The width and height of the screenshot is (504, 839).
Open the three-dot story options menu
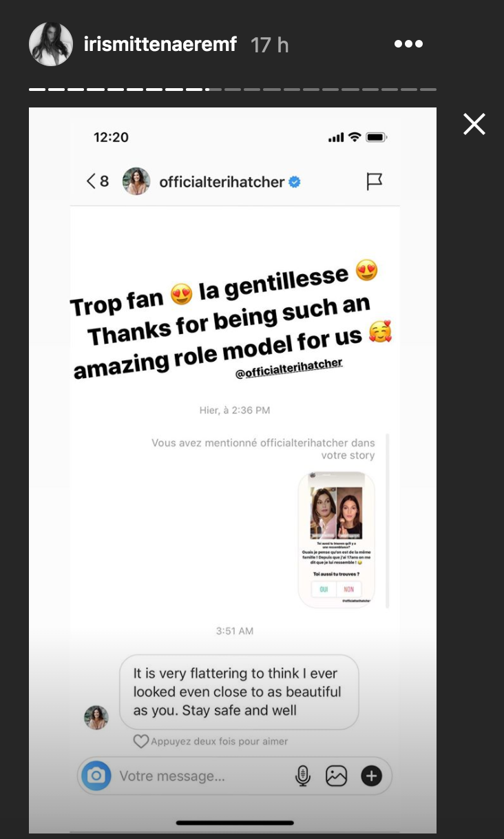(x=407, y=44)
